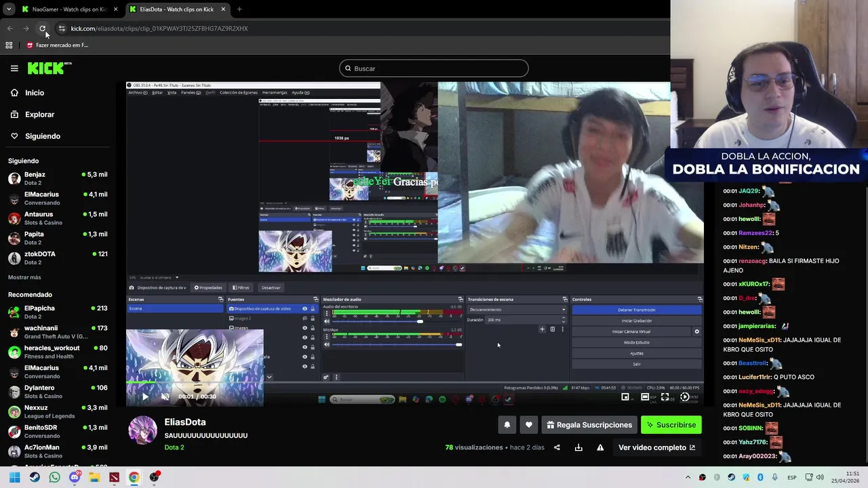
Task: Report the clip with the warning icon
Action: [x=600, y=447]
